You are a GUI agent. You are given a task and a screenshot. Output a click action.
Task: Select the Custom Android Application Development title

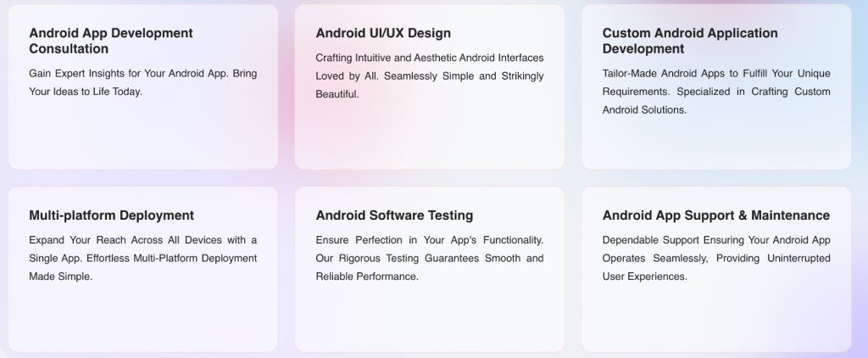(x=690, y=41)
